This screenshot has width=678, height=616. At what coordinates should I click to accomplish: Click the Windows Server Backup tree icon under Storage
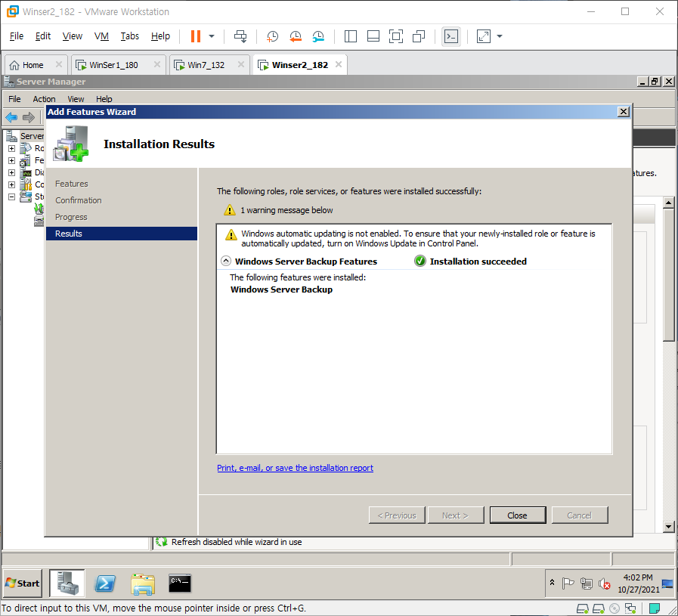pos(39,209)
